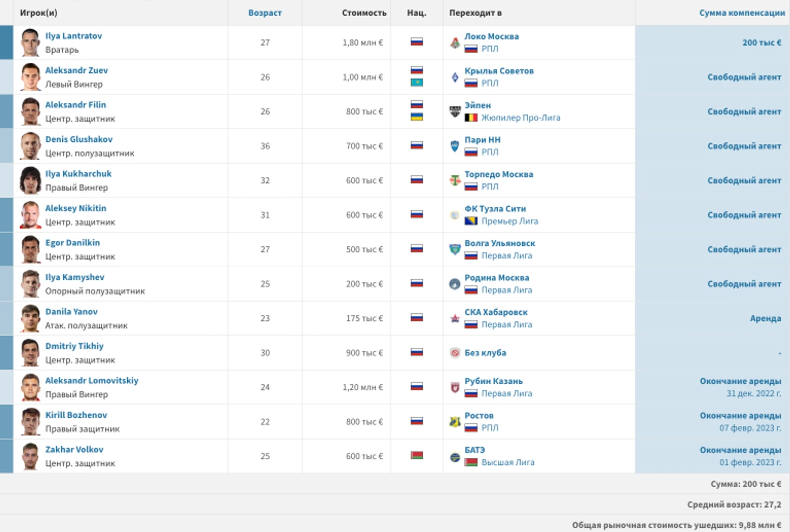Click the Переходит в column header

pyautogui.click(x=476, y=13)
